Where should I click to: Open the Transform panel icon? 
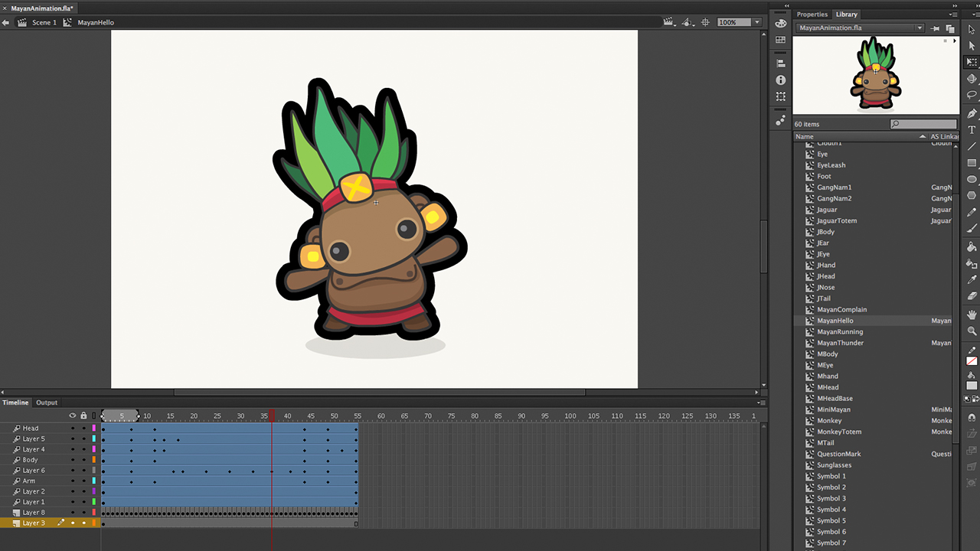click(x=780, y=96)
